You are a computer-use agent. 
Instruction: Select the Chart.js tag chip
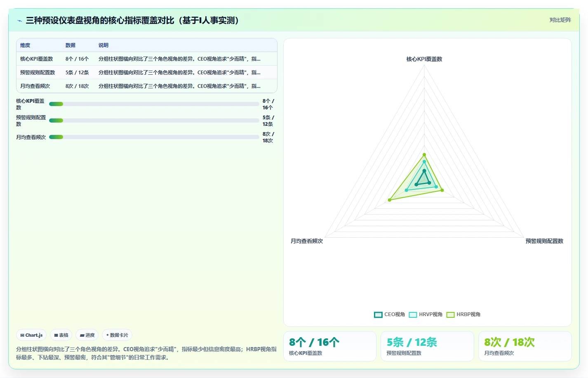[31, 335]
